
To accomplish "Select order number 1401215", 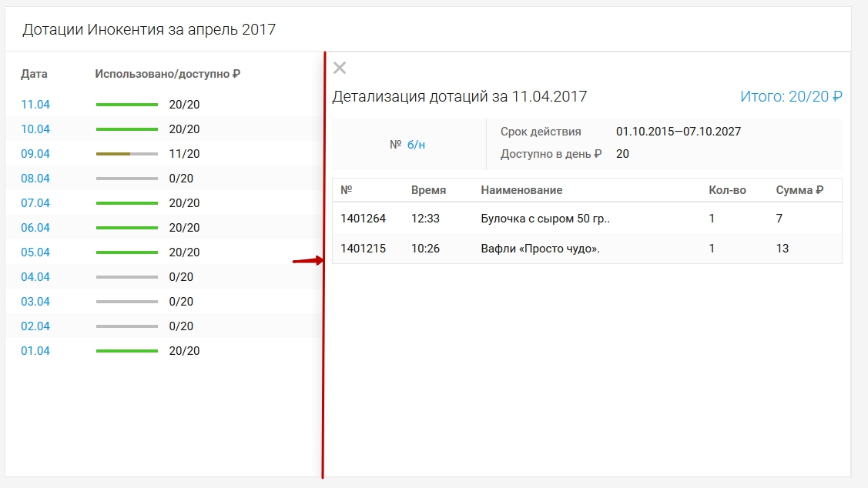I will pos(364,249).
